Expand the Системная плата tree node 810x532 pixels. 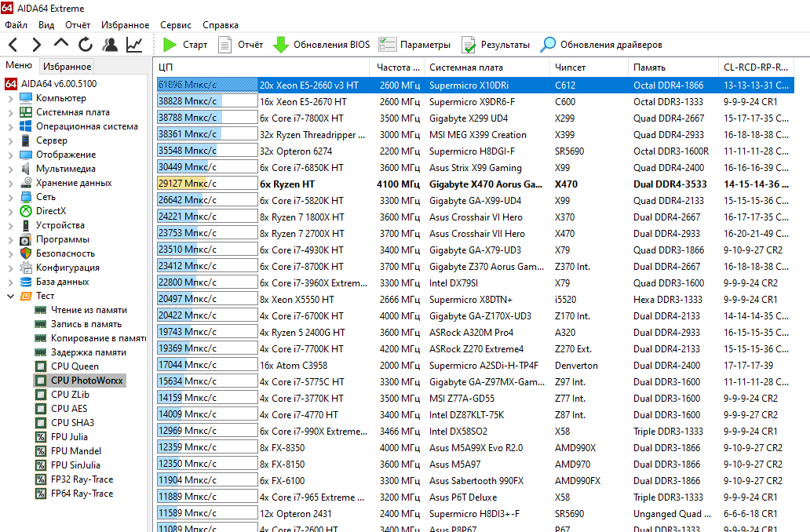(10, 112)
